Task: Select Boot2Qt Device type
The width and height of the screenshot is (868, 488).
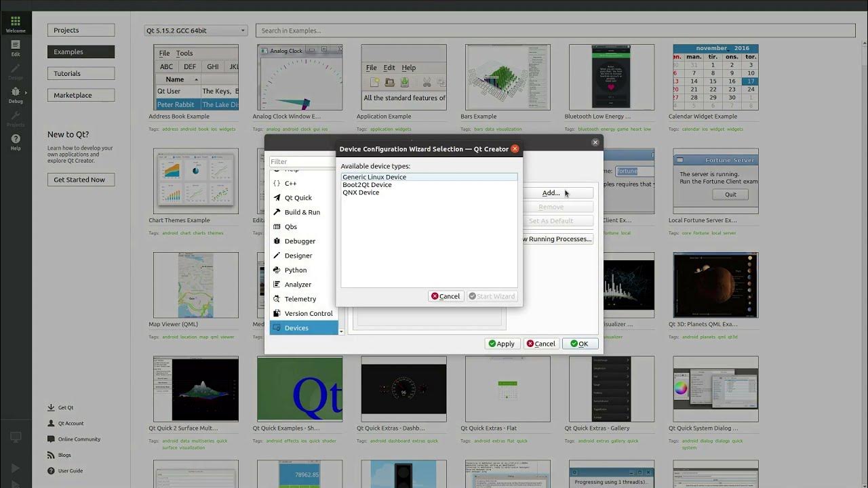Action: pos(429,185)
